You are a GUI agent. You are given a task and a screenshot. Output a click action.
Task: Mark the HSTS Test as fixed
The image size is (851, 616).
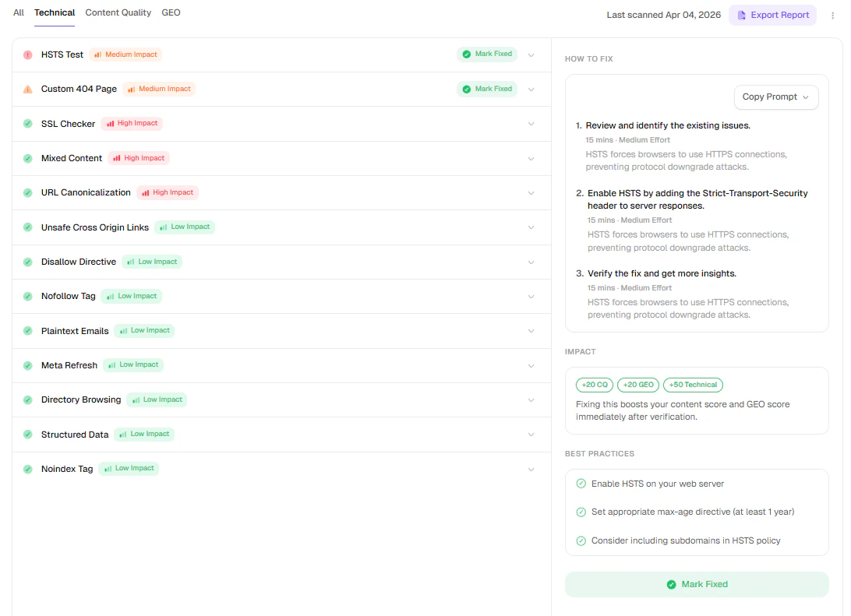[487, 55]
